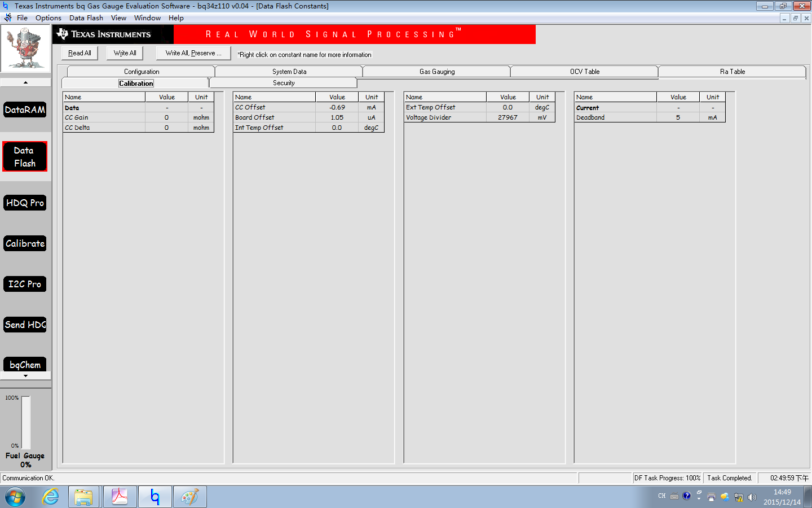Open the DataRAM sidebar button
Viewport: 812px width, 508px height.
pos(25,110)
